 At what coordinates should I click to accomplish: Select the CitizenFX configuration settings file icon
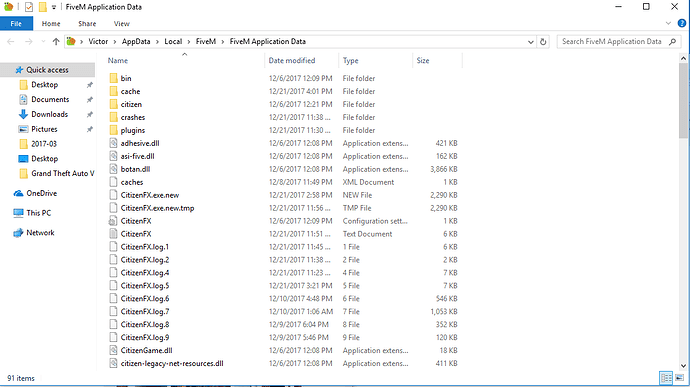point(113,221)
